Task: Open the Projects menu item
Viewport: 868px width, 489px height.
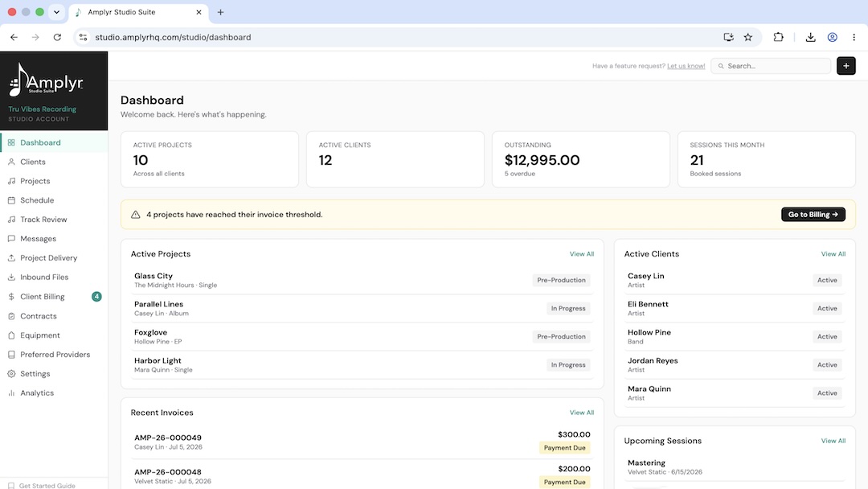Action: tap(54, 181)
